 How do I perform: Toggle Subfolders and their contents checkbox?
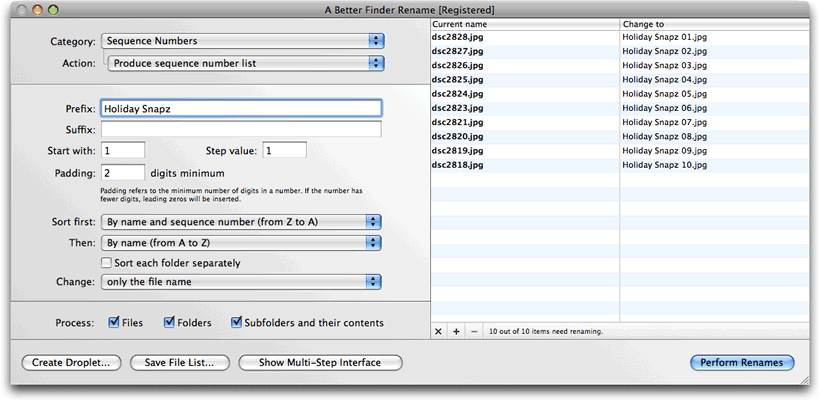[x=236, y=323]
